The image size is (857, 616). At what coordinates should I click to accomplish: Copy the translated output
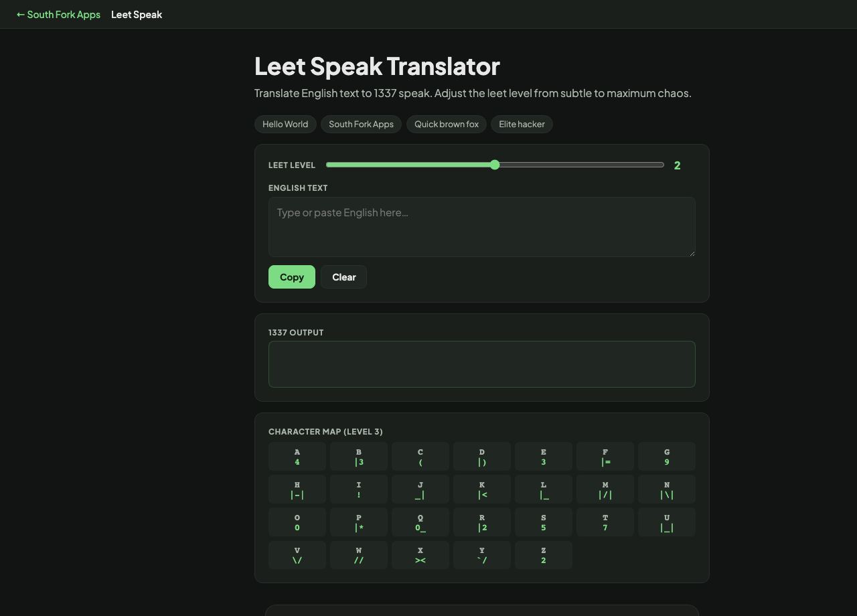292,277
